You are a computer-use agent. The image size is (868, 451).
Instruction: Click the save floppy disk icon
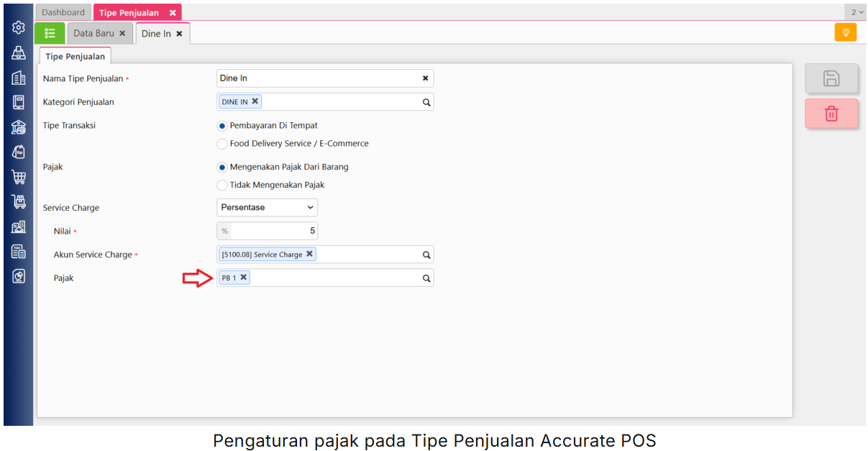pyautogui.click(x=831, y=78)
